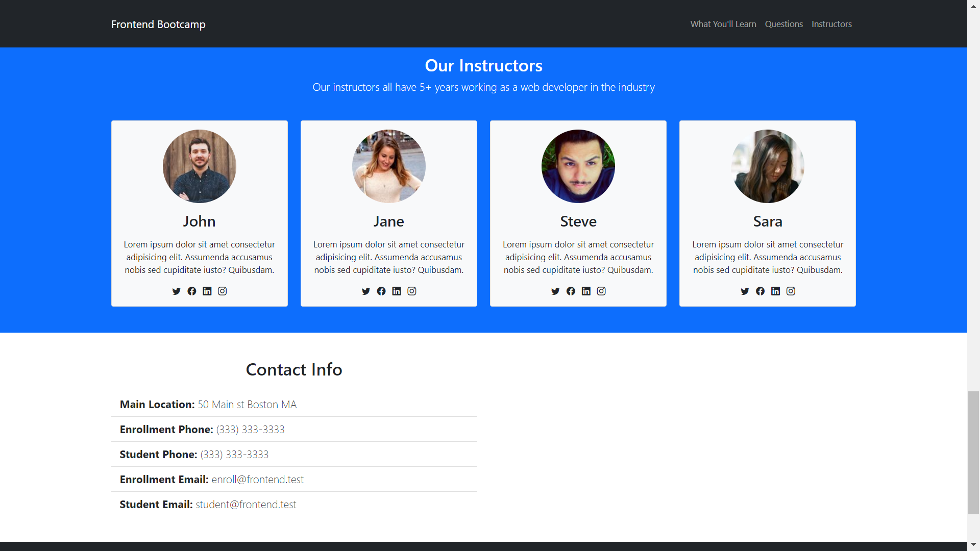This screenshot has width=980, height=551.
Task: Click Steve's LinkedIn icon
Action: point(586,291)
